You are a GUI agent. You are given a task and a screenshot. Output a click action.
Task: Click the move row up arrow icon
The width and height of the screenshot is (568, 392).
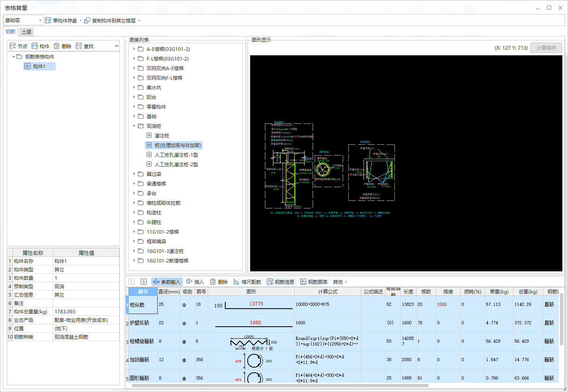pyautogui.click(x=131, y=282)
